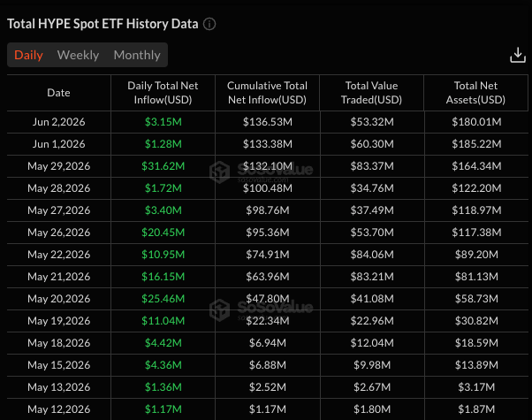Select the May 29,2026 date cell
Viewport: 532px width, 420px height.
(58, 166)
